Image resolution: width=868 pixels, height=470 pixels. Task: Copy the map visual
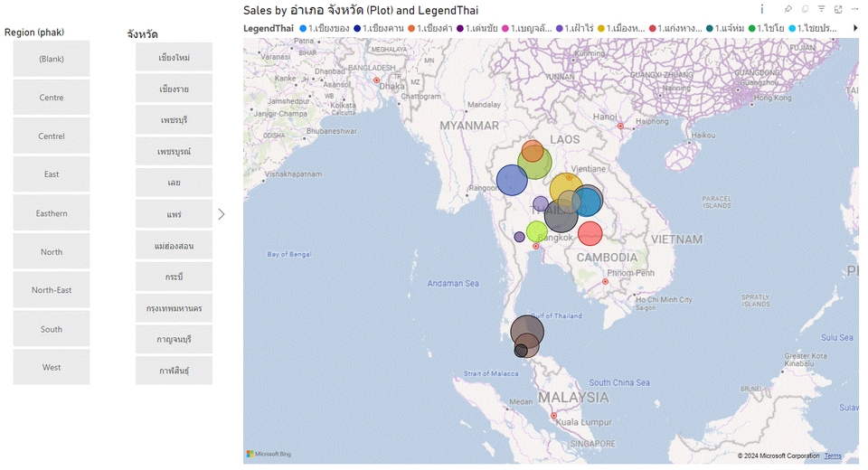pyautogui.click(x=805, y=9)
